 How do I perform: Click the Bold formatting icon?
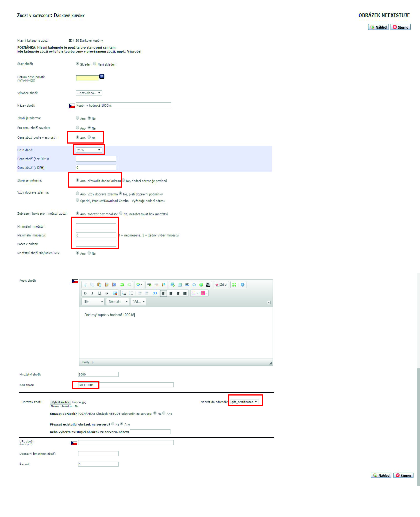point(85,293)
